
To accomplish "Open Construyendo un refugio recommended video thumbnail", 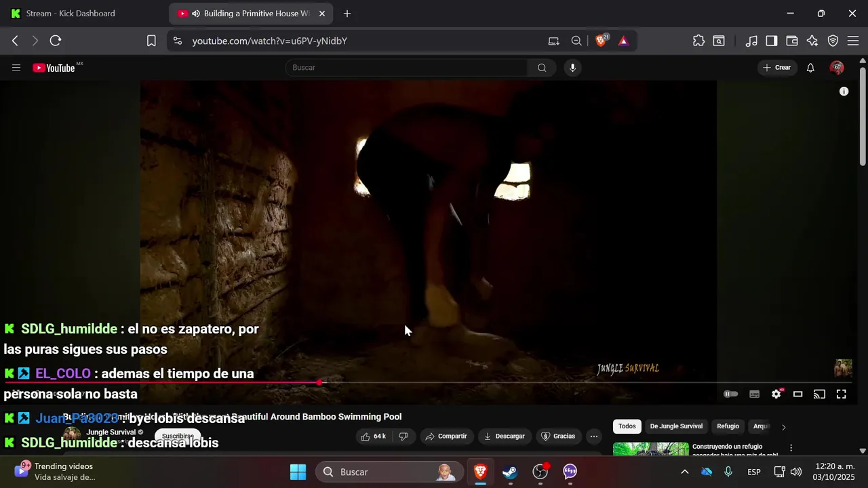I will (650, 449).
